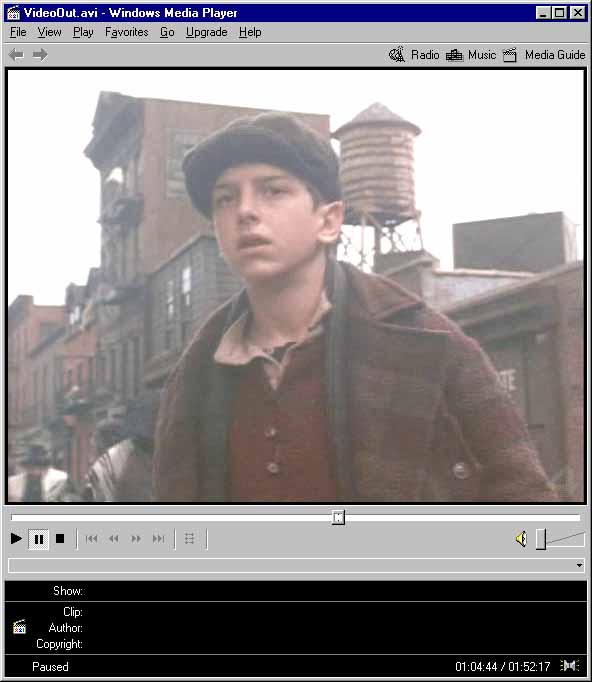Click the skip back icon
This screenshot has width=592, height=682.
click(91, 539)
